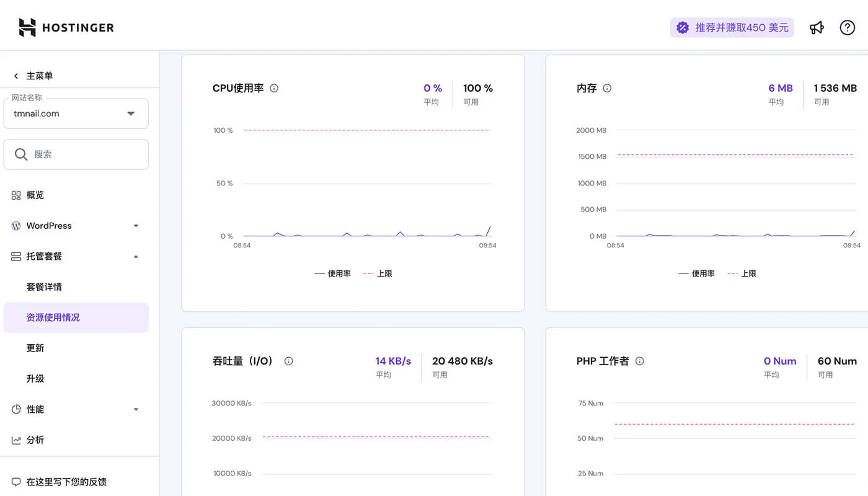Image resolution: width=868 pixels, height=496 pixels.
Task: Click the PHP 工作者 info icon
Action: (639, 361)
